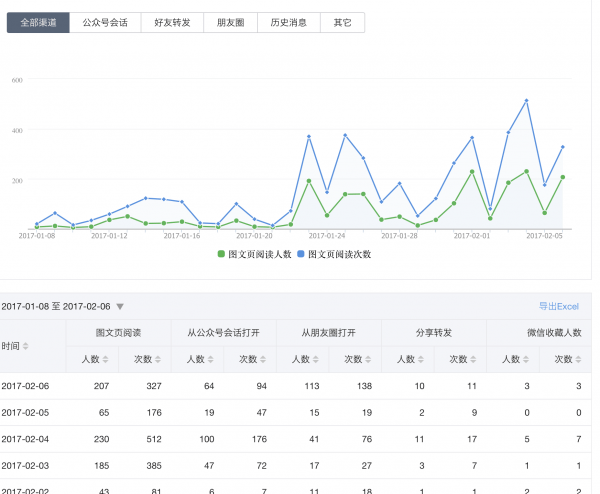Image resolution: width=600 pixels, height=494 pixels.
Task: Click the 从公众号会话打开 column group header
Action: [x=223, y=333]
